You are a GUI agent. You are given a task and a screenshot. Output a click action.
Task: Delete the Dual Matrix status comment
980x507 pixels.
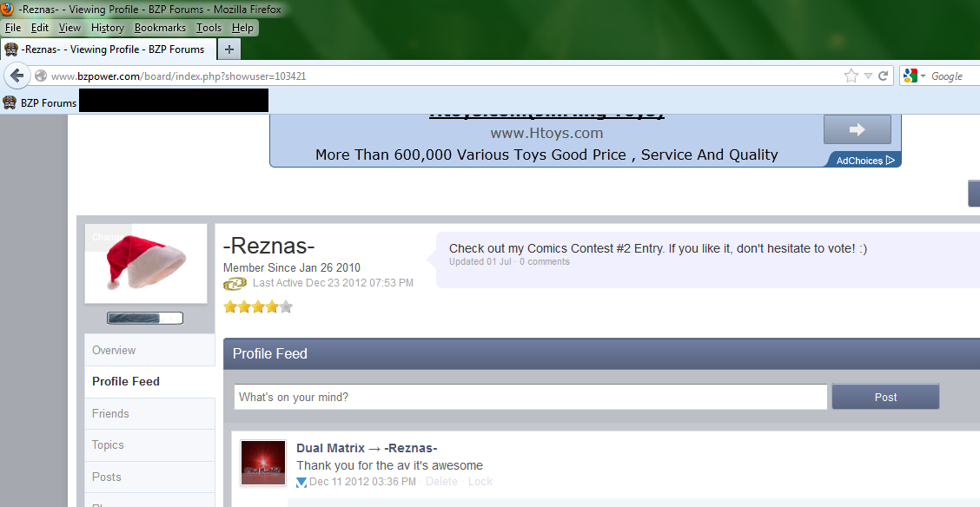click(441, 482)
